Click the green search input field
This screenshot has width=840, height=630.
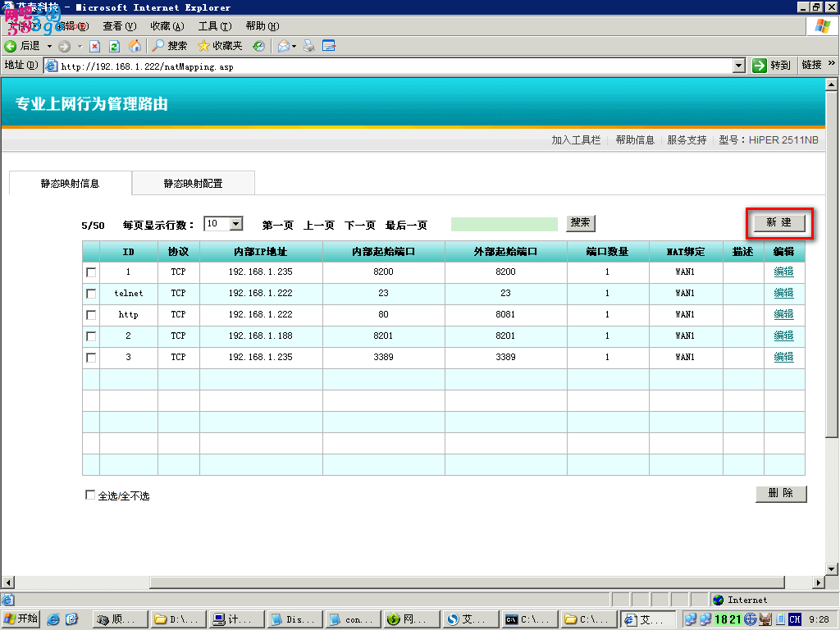coord(504,224)
